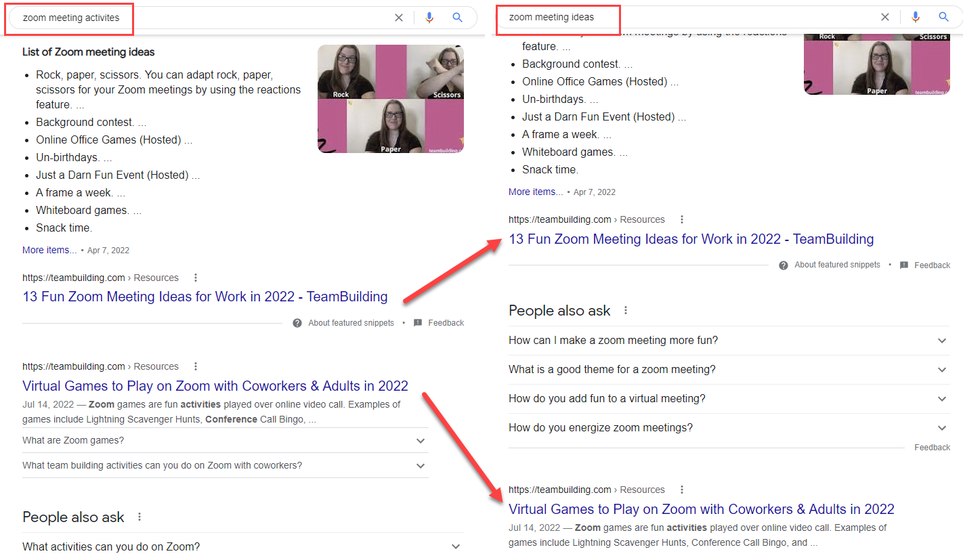Click microphone icon in 'zoom meeting activites' search
This screenshot has height=560, width=963.
[429, 18]
